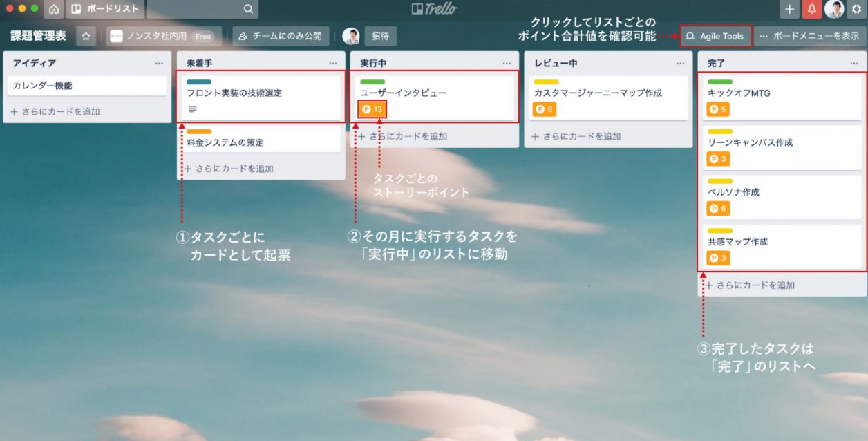This screenshot has height=441, width=868.
Task: Click the 6-point badge on ペルソナ作成
Action: click(719, 209)
